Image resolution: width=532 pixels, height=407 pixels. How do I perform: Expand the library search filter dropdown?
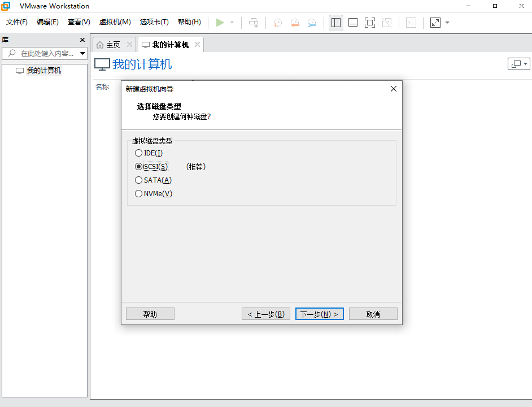[x=82, y=53]
